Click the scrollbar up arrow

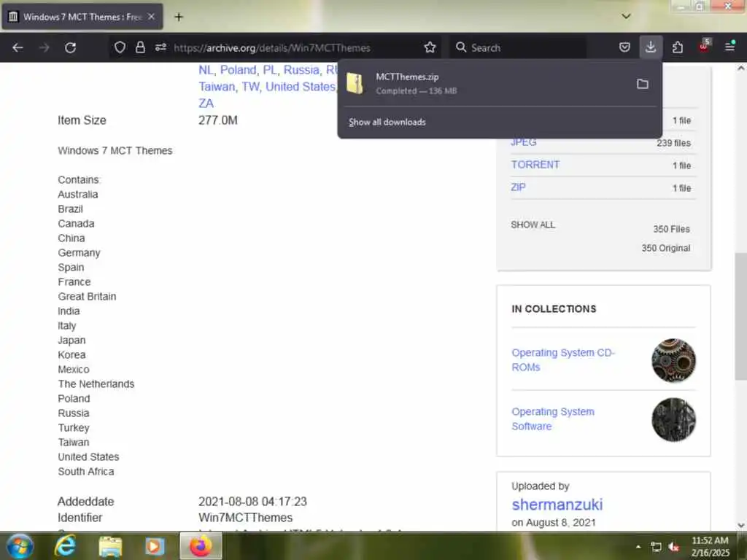click(741, 68)
